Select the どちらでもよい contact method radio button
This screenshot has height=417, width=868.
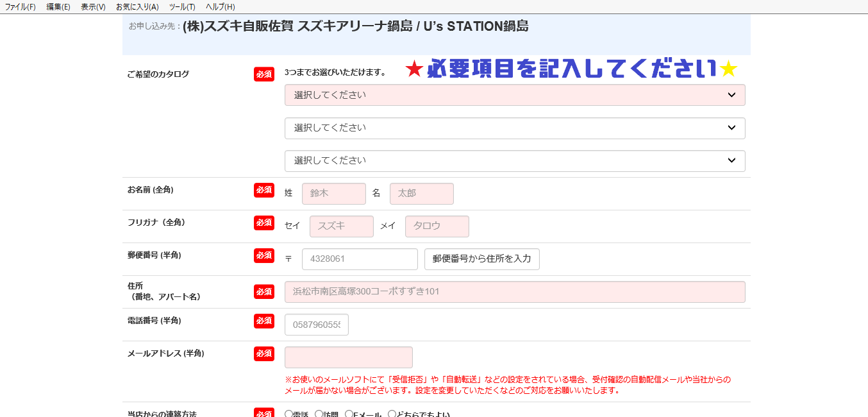pyautogui.click(x=392, y=414)
